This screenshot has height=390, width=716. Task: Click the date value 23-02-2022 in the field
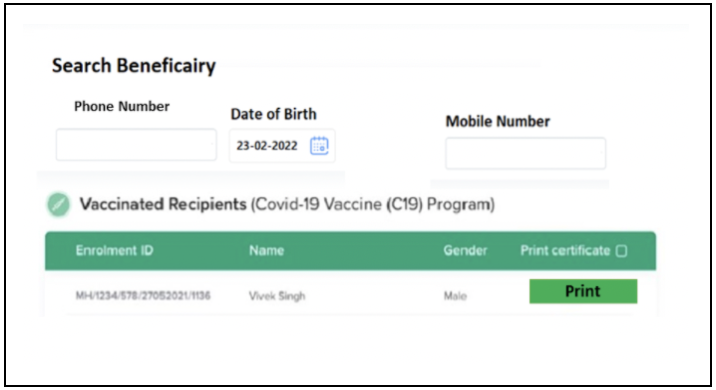click(267, 146)
